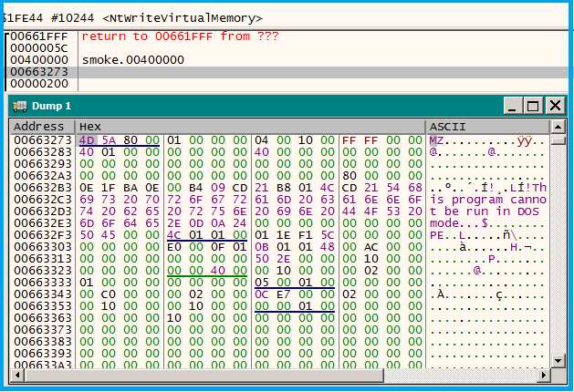Close the Dump 1 window
The height and width of the screenshot is (392, 574).
click(554, 106)
